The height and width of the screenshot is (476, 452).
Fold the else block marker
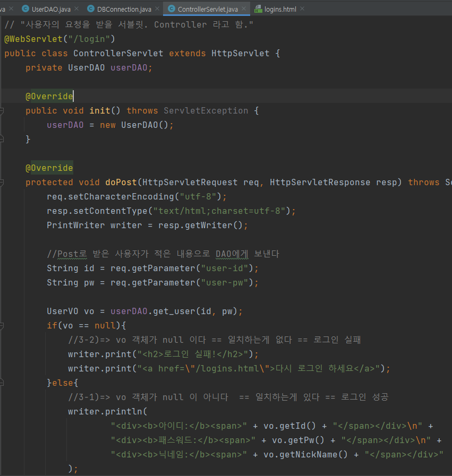pyautogui.click(x=2, y=383)
